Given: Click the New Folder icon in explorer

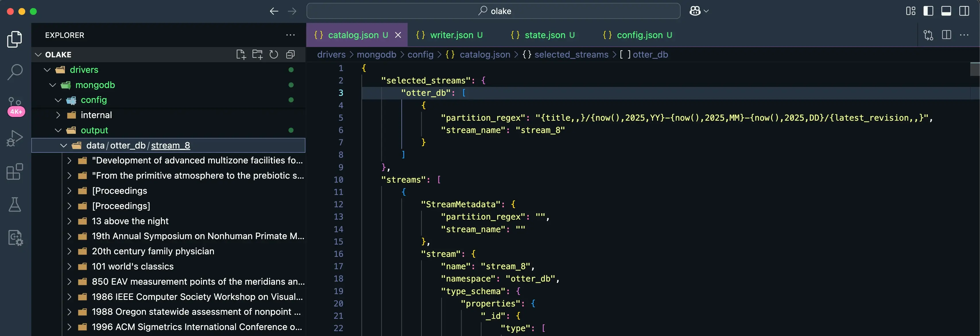Looking at the screenshot, I should click(257, 54).
